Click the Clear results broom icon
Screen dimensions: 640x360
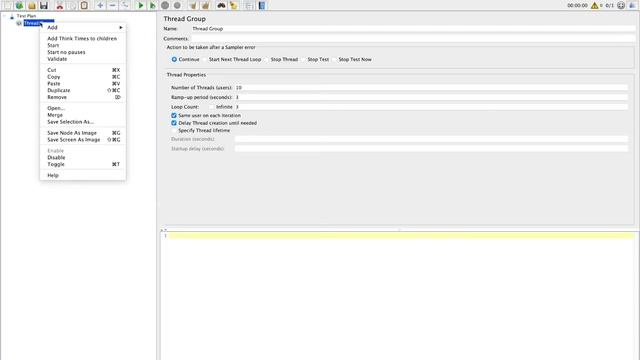point(193,5)
